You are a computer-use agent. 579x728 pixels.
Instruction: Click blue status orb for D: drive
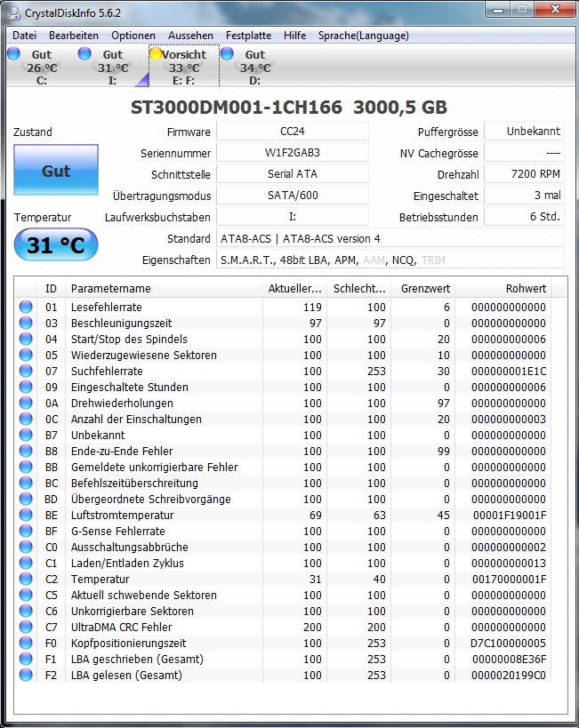point(227,54)
